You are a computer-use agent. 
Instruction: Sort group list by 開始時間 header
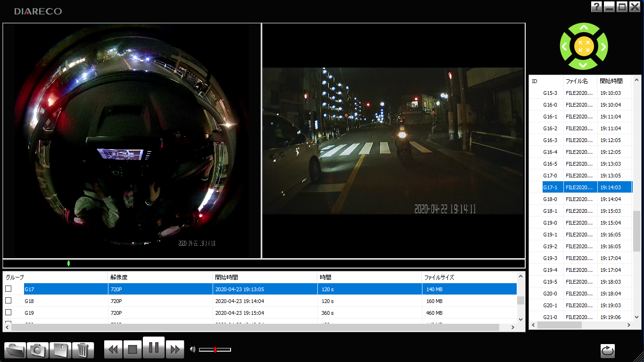[265, 278]
